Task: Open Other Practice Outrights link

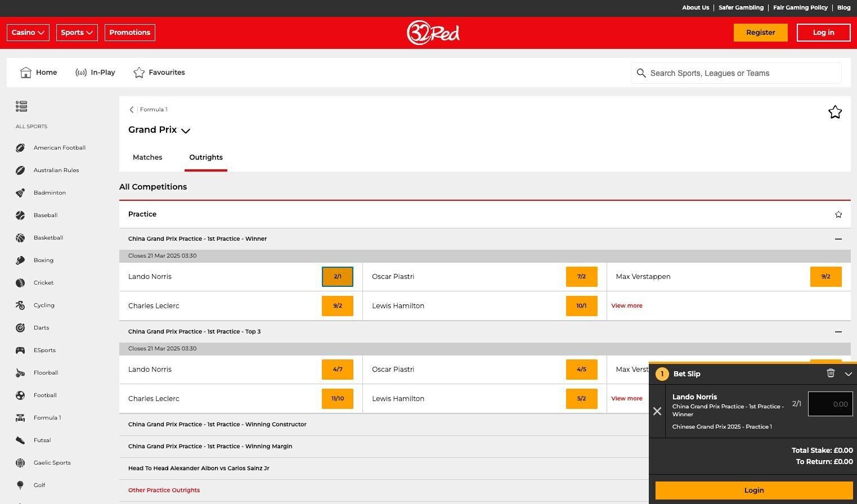Action: [x=164, y=490]
